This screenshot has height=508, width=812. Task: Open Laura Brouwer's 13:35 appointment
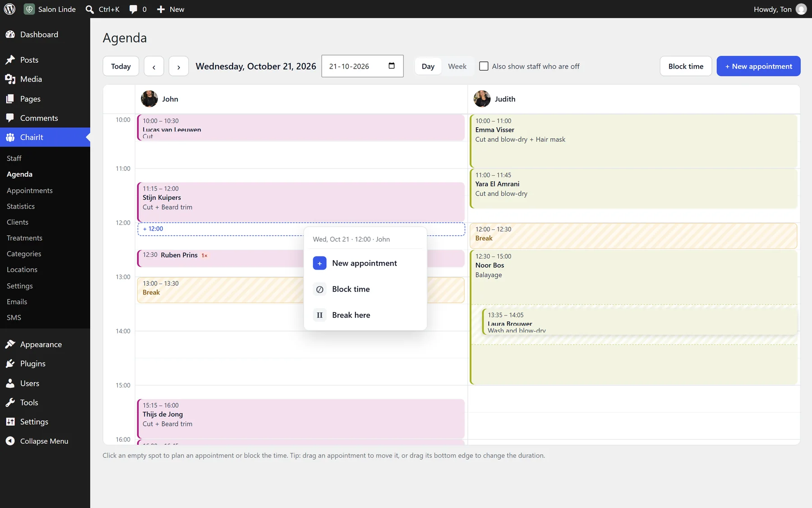click(640, 322)
